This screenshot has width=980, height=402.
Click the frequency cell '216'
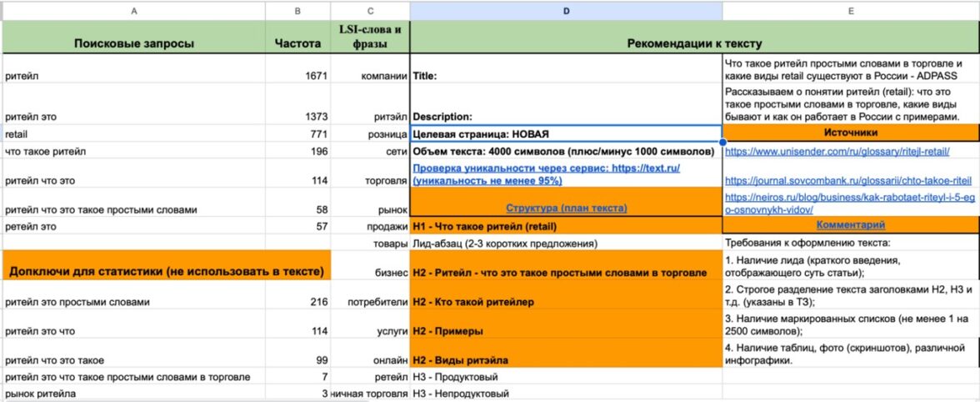[x=298, y=294]
